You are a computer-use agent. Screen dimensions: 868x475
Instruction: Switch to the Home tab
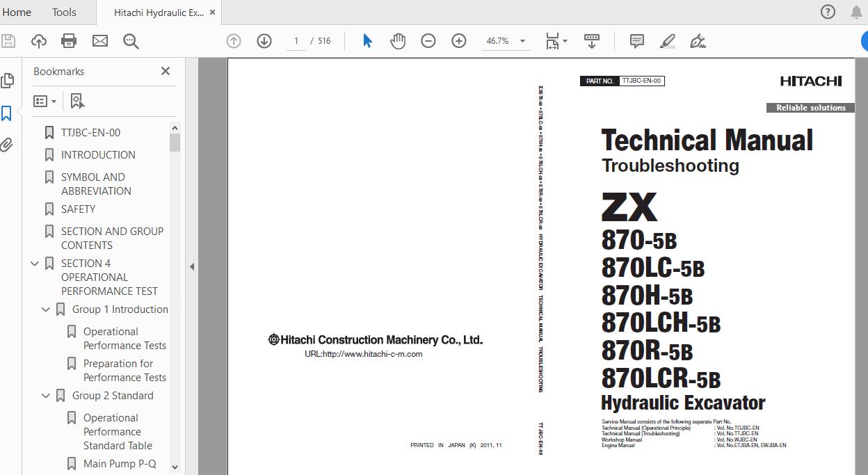click(17, 12)
